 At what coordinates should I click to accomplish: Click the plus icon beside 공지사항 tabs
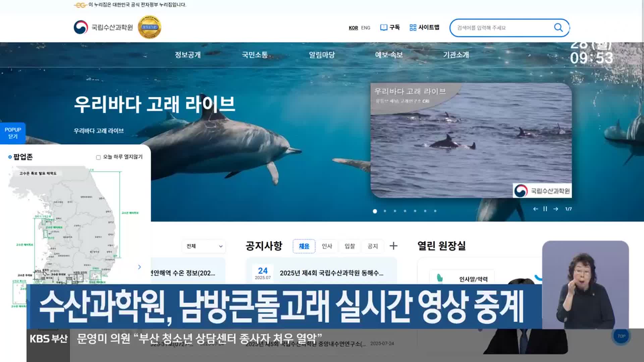393,246
